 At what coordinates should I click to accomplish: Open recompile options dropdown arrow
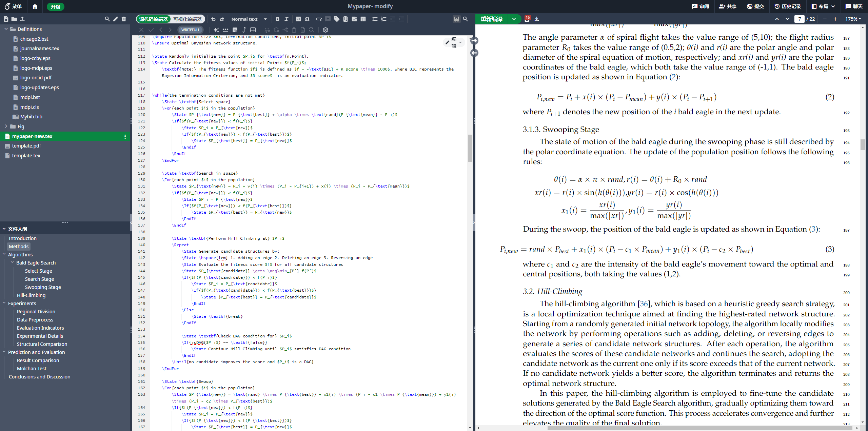click(x=514, y=19)
